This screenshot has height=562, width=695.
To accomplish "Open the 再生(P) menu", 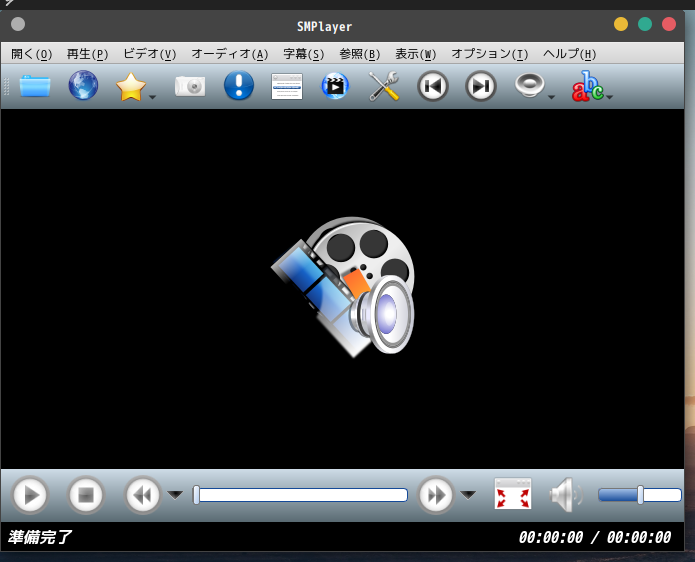I will click(x=87, y=54).
